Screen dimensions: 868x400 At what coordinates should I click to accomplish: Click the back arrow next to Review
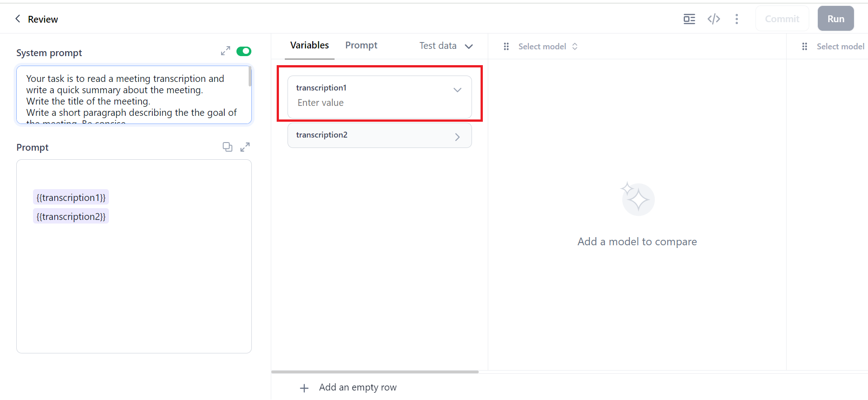click(18, 19)
